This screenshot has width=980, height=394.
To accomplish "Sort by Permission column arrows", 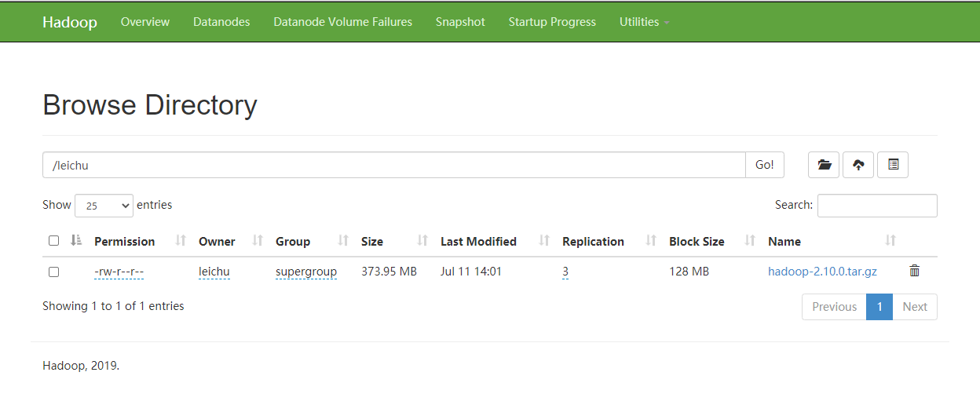I will (181, 241).
